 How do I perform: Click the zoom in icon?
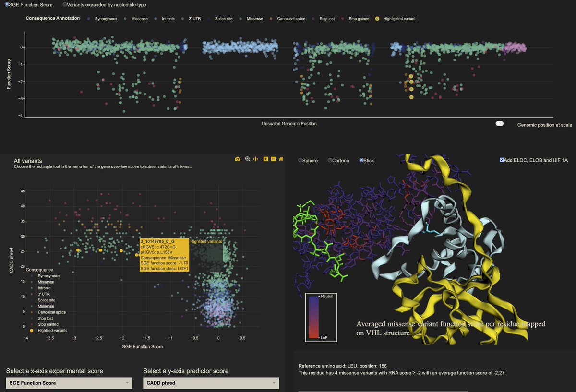[265, 159]
